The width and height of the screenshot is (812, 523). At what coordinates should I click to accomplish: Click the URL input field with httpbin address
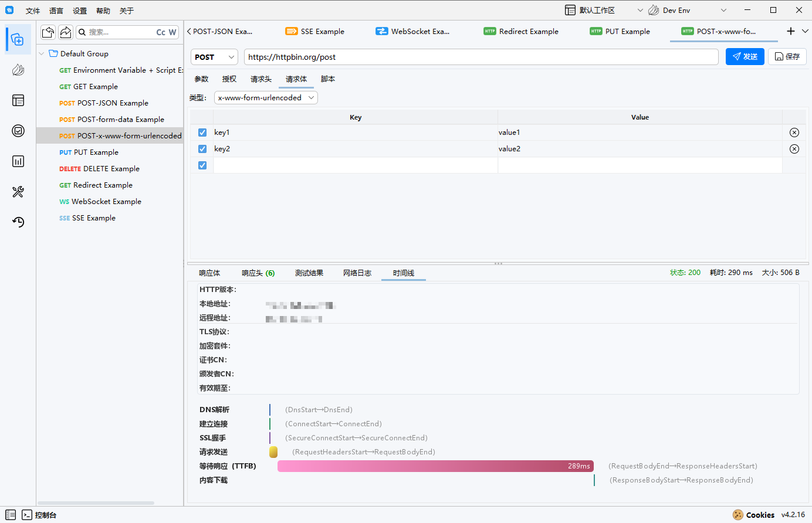pyautogui.click(x=481, y=57)
